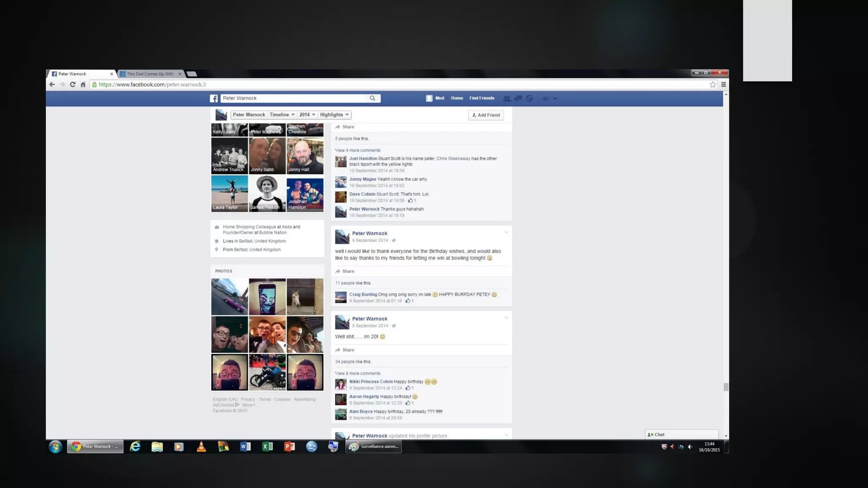Open the messages icon in header
The image size is (868, 488).
tap(518, 98)
